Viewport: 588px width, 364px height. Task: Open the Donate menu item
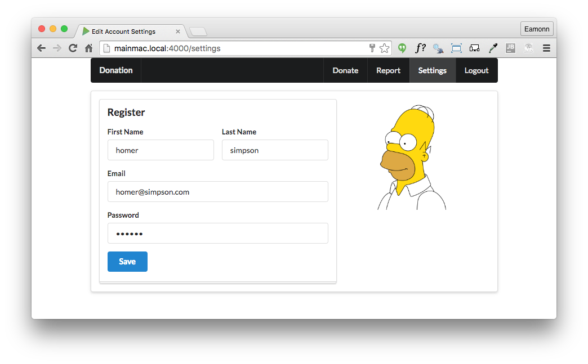click(x=345, y=70)
